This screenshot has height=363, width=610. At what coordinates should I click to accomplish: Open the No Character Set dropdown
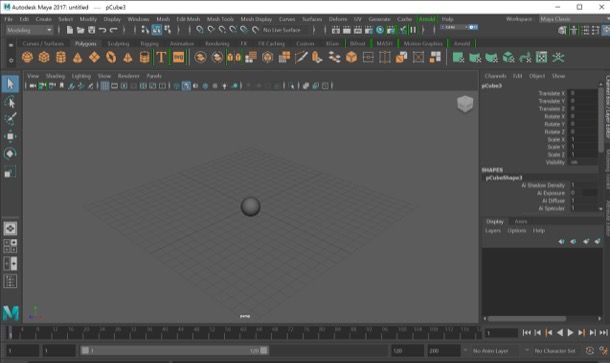pos(554,351)
